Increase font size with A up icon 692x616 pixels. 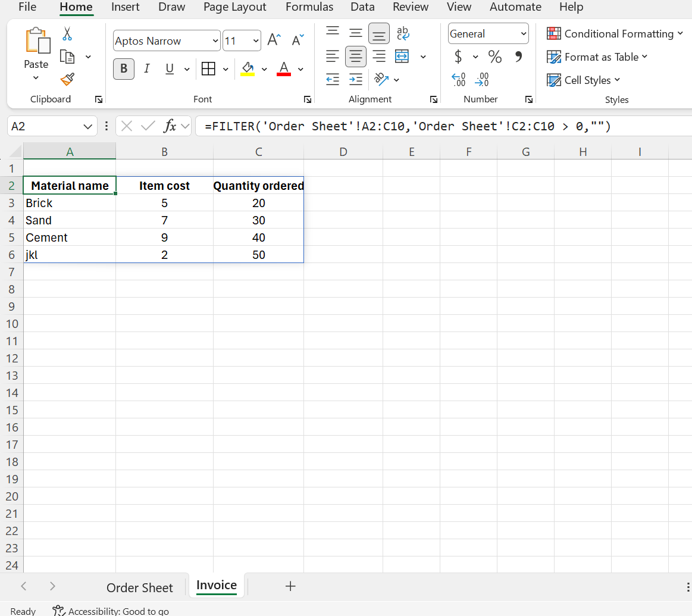click(x=274, y=40)
